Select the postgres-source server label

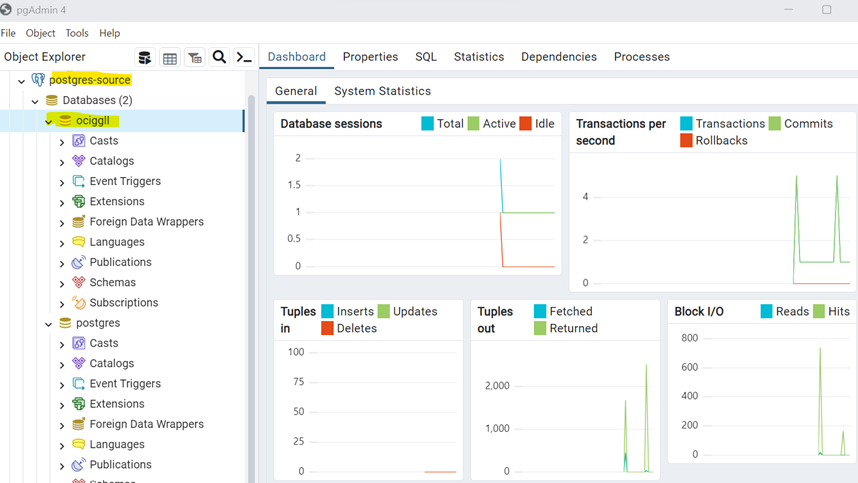[90, 80]
